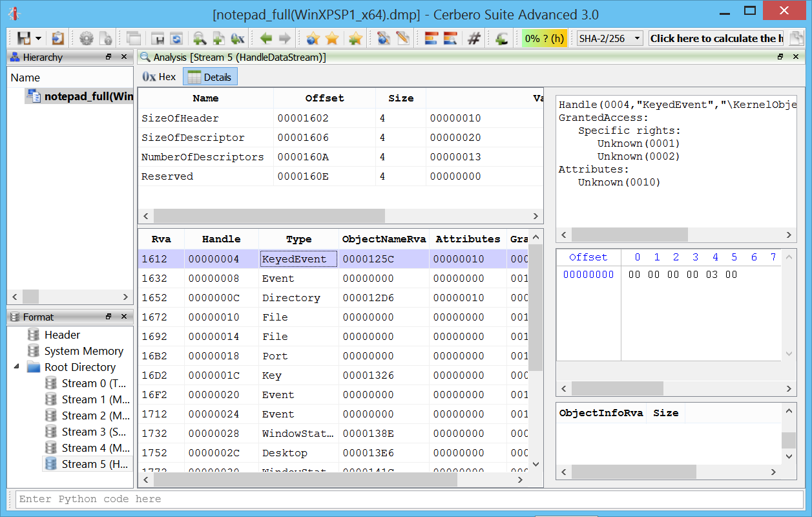812x517 pixels.
Task: Select Stream 5 in the Format tree
Action: pos(87,464)
